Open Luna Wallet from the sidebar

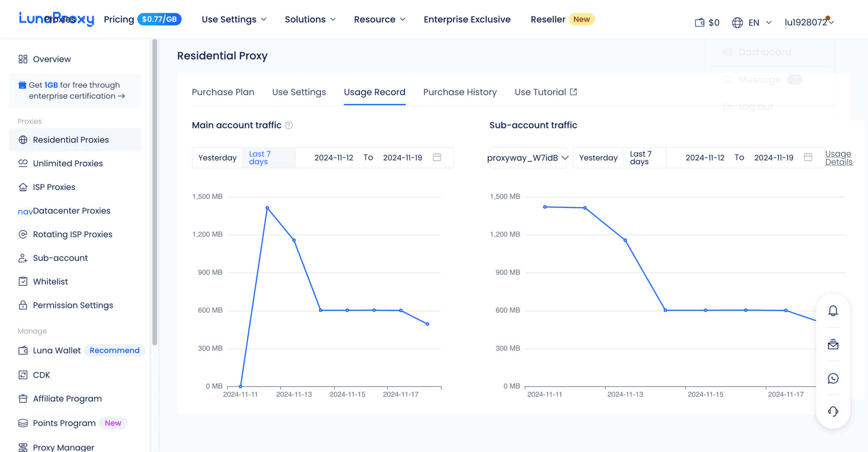pyautogui.click(x=56, y=350)
